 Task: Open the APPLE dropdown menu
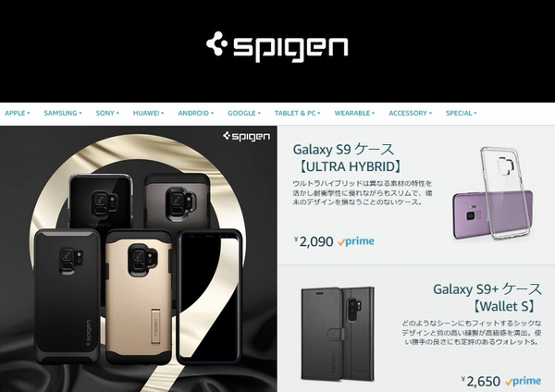[18, 113]
